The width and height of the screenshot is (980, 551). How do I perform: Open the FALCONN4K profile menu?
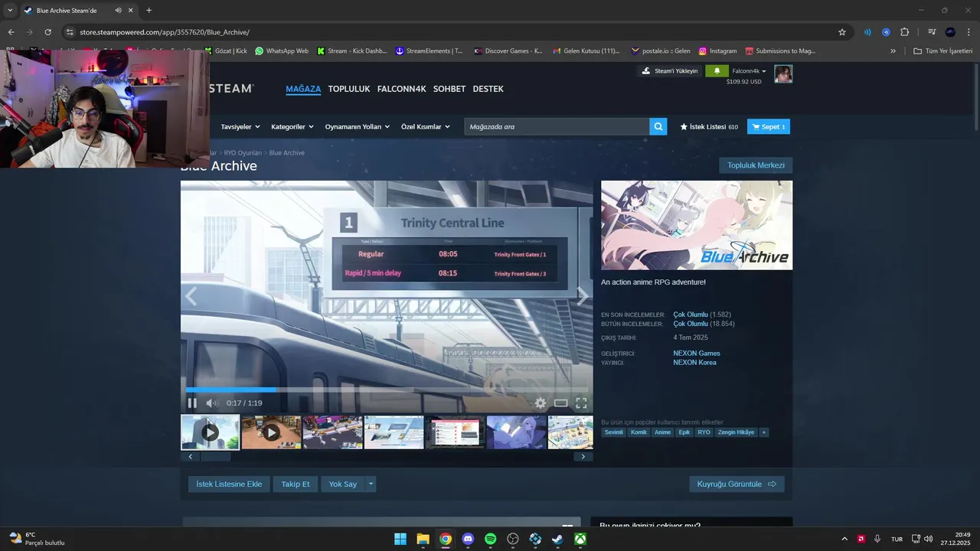(x=402, y=89)
